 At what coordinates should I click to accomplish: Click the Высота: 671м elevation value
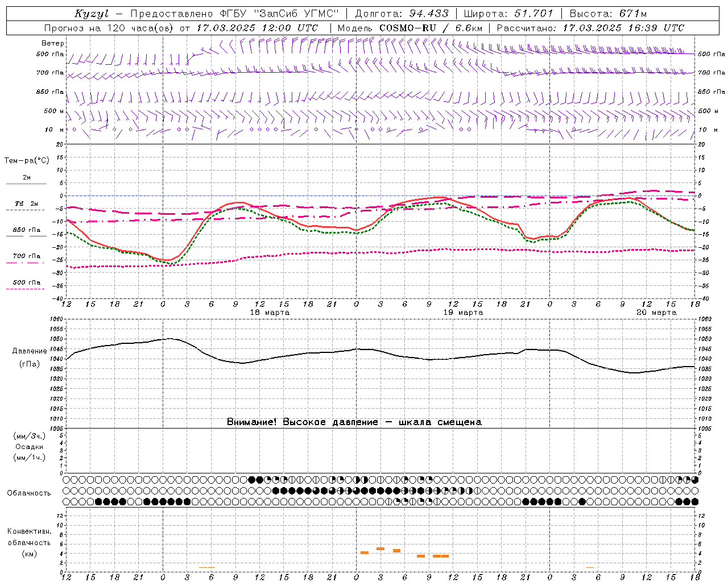tap(608, 14)
